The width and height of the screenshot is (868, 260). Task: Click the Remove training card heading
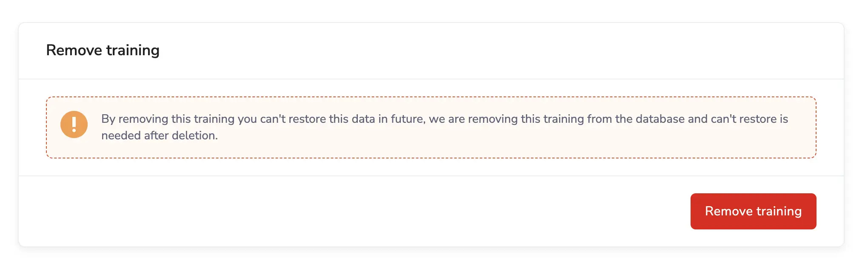[x=103, y=50]
